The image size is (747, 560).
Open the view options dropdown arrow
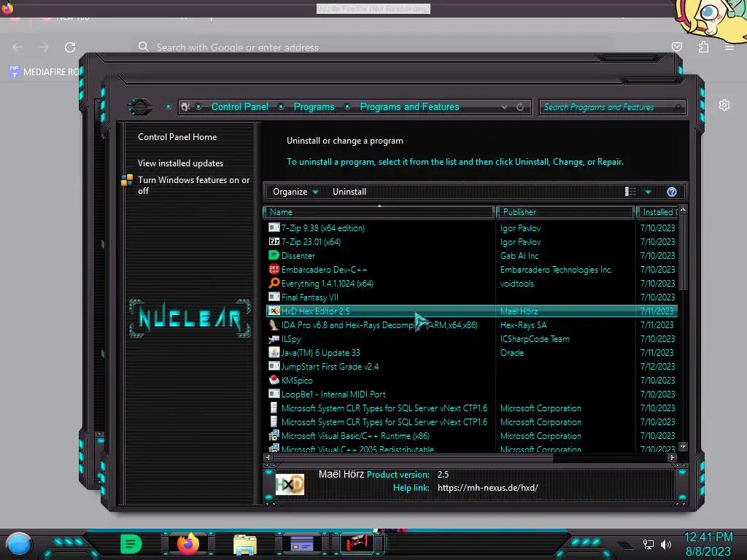point(648,192)
